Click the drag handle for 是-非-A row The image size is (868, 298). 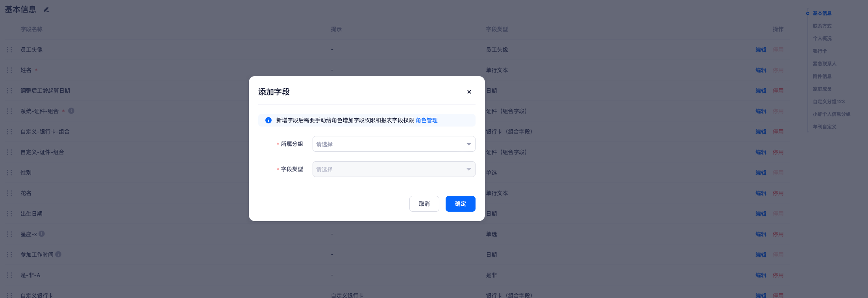pos(9,275)
